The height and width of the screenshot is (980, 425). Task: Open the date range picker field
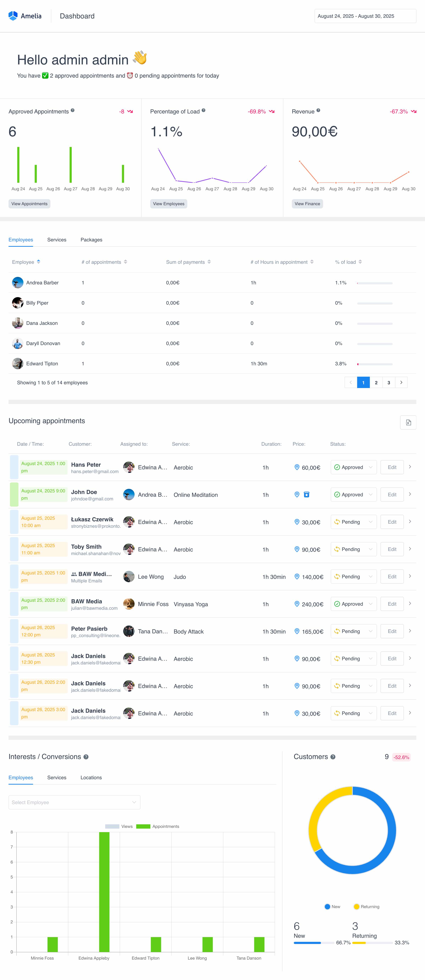tap(365, 16)
